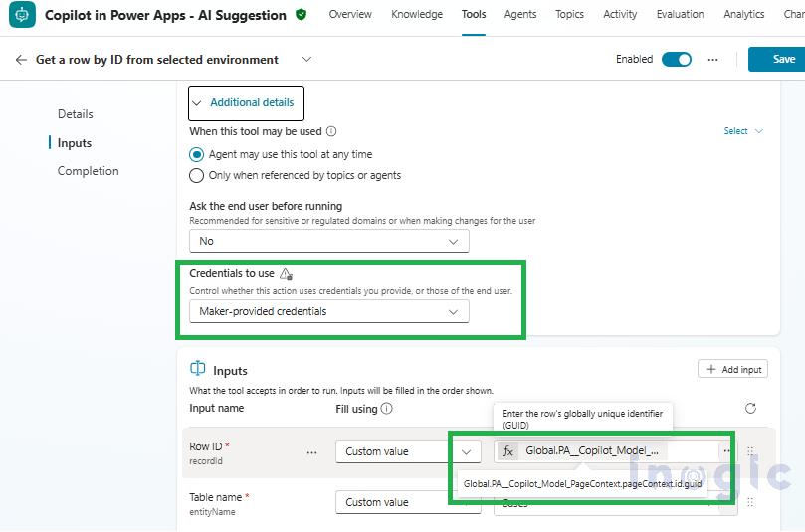Click info icon next to When this tool may be used
This screenshot has width=805, height=532.
click(x=331, y=131)
